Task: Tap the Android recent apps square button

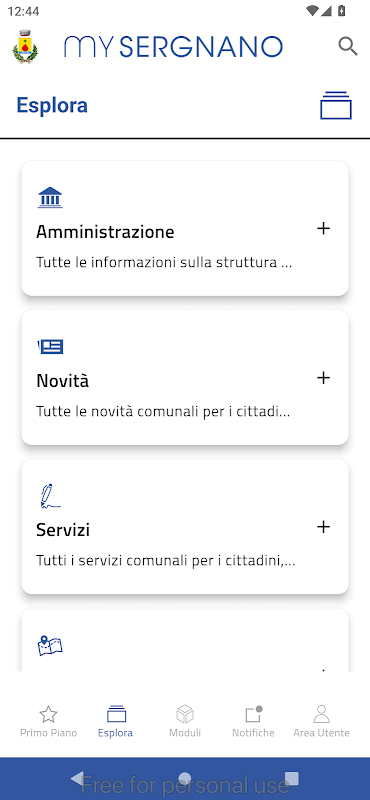Action: click(291, 779)
